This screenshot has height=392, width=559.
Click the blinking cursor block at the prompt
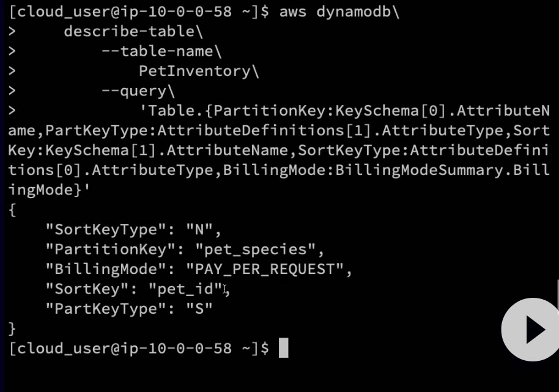click(x=283, y=348)
